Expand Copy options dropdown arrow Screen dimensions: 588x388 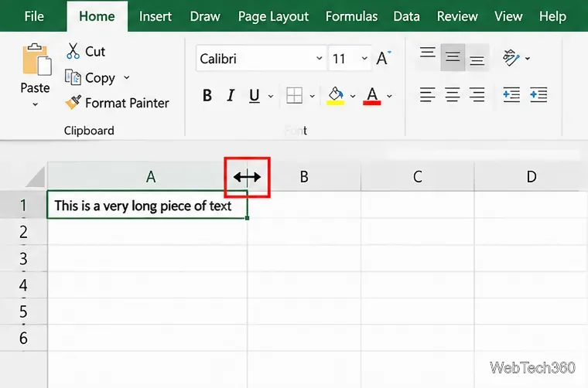(127, 77)
